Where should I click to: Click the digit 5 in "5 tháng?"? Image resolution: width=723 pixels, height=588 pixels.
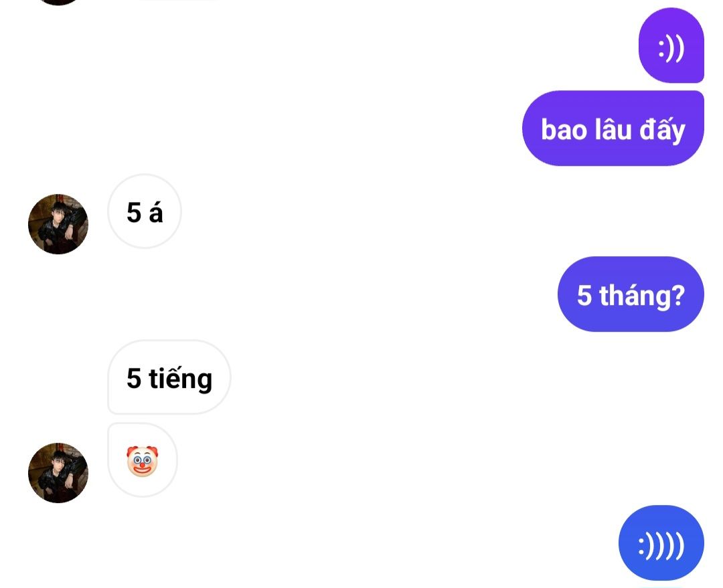584,296
